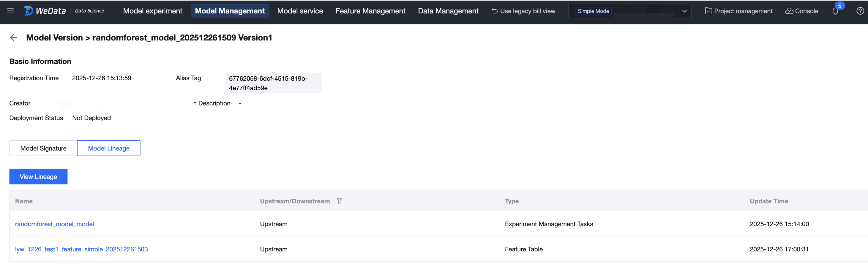This screenshot has height=276, width=868.
Task: Navigate to Feature Management
Action: [370, 11]
